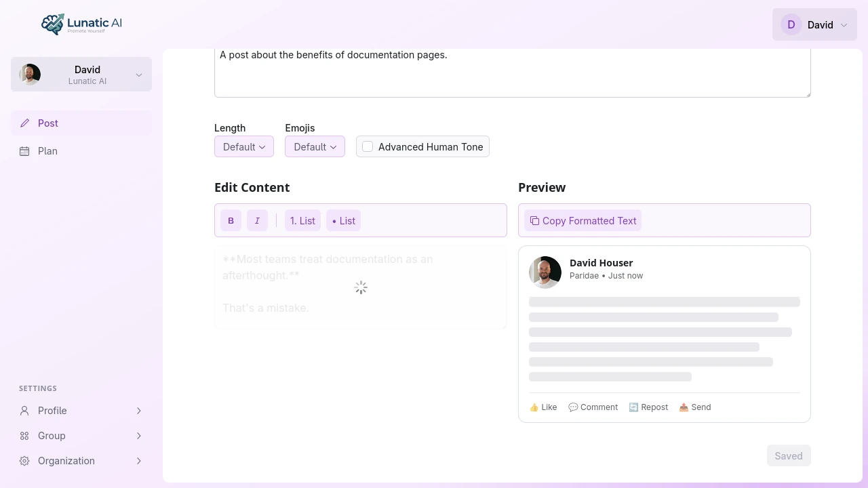Enable the Advanced Human Tone checkbox

coord(368,146)
